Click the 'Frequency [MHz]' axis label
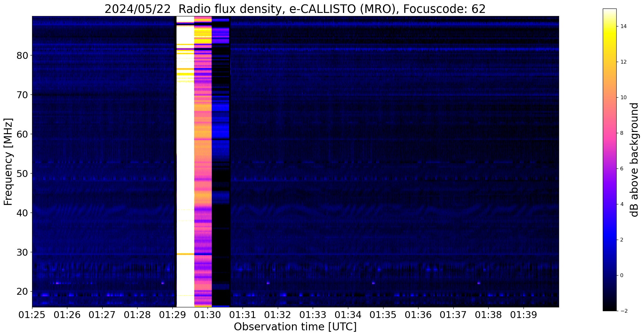The height and width of the screenshot is (336, 644). tap(8, 162)
